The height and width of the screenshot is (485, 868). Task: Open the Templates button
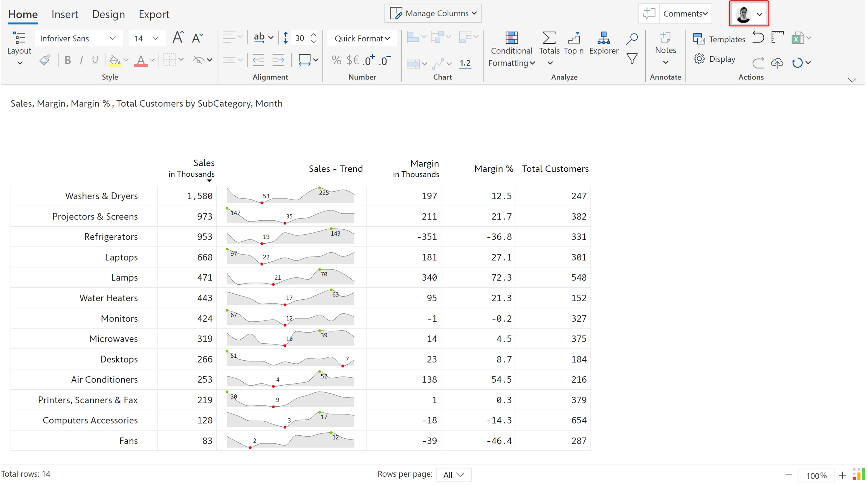pos(719,39)
